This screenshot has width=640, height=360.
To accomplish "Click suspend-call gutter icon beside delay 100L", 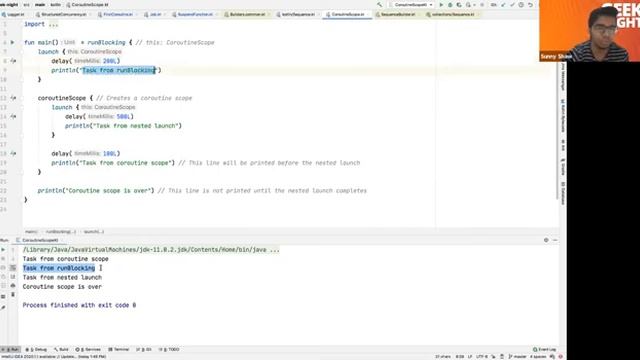I will coord(13,153).
